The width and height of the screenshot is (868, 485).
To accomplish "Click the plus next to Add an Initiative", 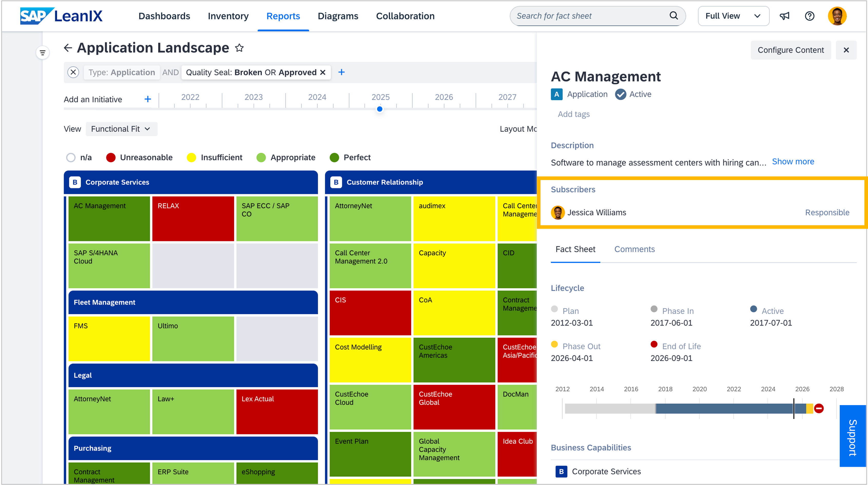I will 148,99.
